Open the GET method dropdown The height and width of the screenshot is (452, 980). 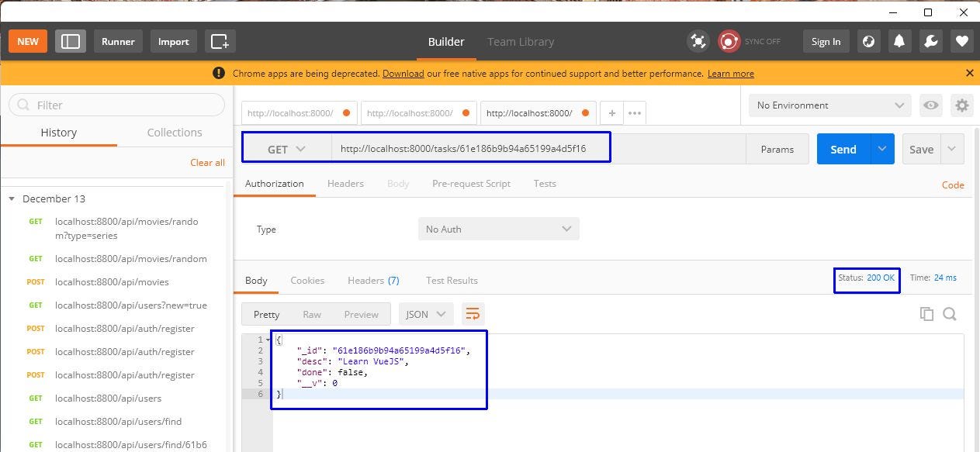click(x=287, y=149)
